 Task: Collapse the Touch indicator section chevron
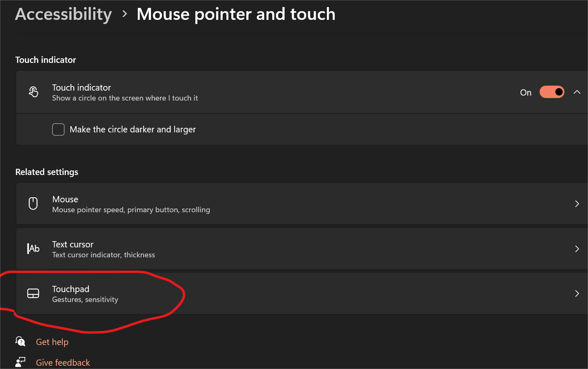(x=577, y=92)
